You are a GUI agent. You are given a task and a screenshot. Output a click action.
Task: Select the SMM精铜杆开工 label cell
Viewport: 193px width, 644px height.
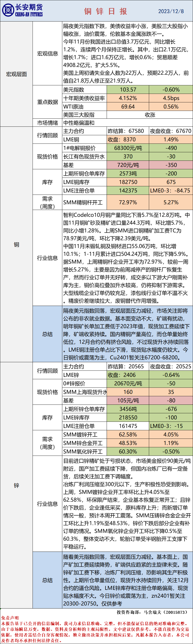(84, 202)
